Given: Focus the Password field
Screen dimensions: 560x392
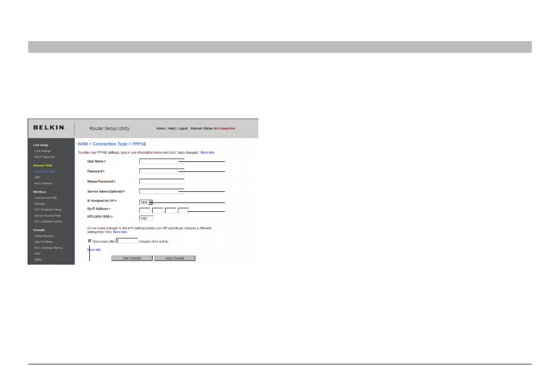Looking at the screenshot, I should click(x=161, y=171).
